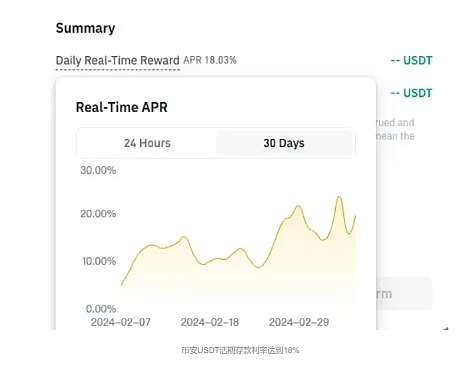The height and width of the screenshot is (369, 476).
Task: Click the APR 18.03% text
Action: click(x=210, y=60)
